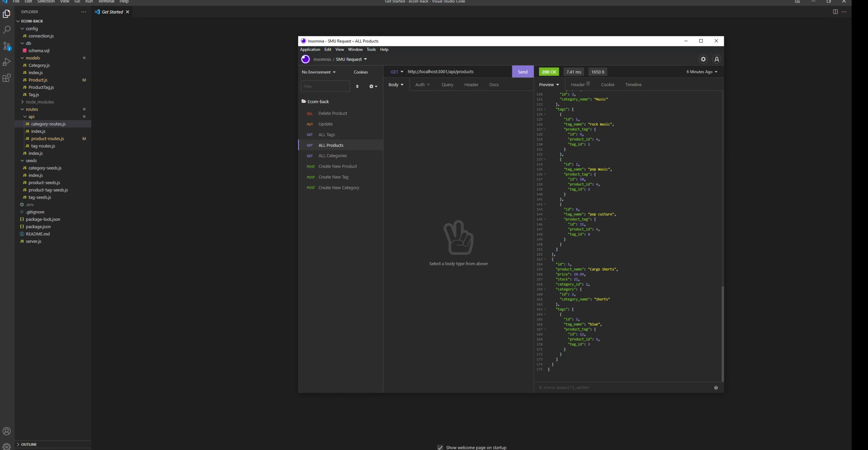868x450 pixels.
Task: Open the Search view in the activity bar
Action: coord(7,30)
